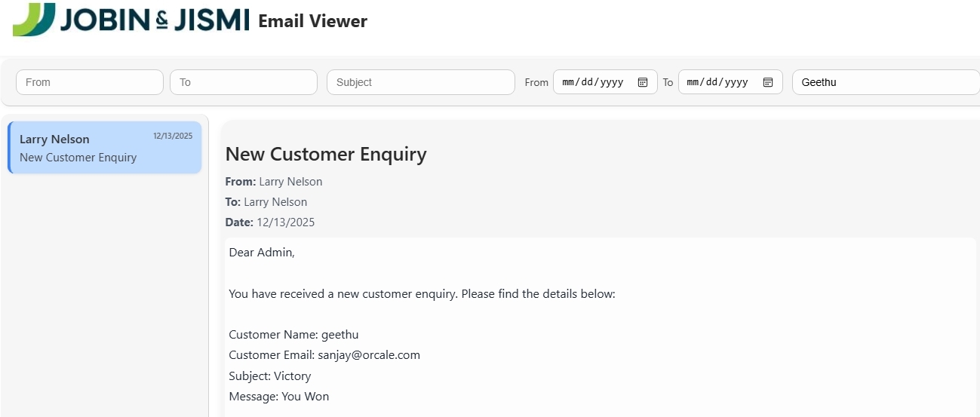
Task: Click the From: Larry Nelson header line
Action: [274, 182]
